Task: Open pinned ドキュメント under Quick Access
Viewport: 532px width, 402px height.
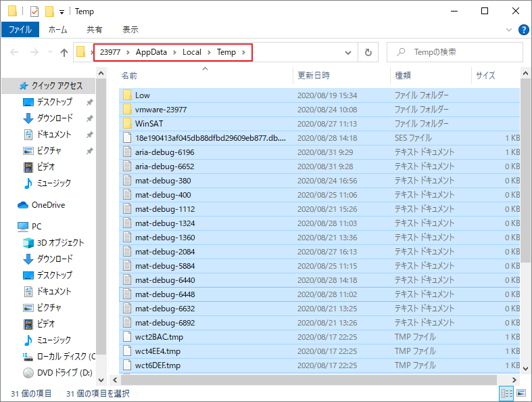Action: pyautogui.click(x=54, y=135)
